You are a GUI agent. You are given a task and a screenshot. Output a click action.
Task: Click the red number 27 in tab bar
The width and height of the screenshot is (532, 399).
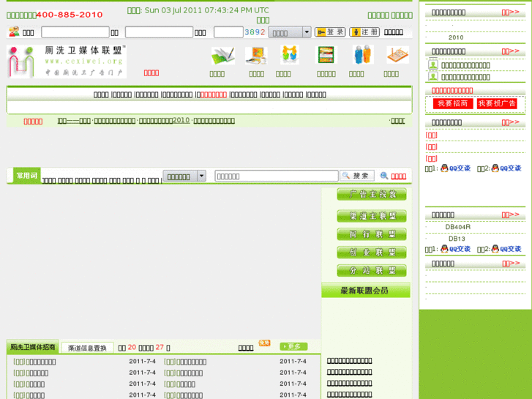160,347
